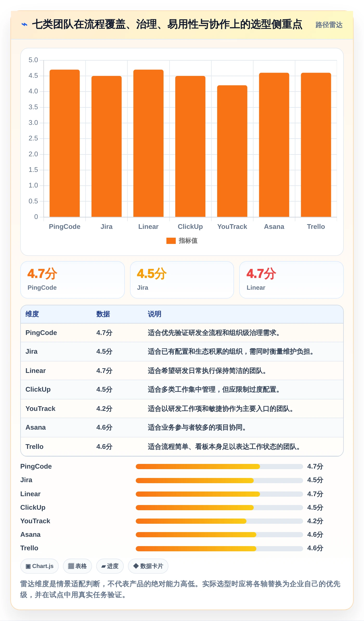Select the Trello table row name

pos(34,447)
